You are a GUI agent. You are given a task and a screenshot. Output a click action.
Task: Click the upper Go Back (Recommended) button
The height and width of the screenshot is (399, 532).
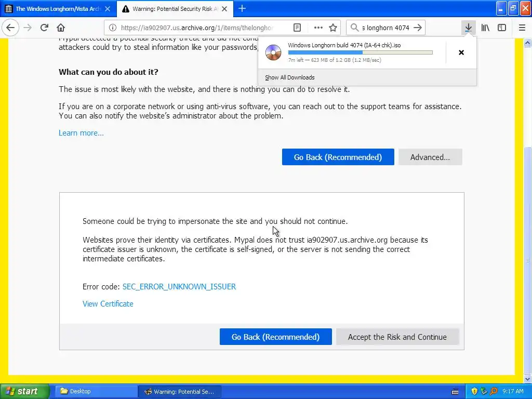pos(338,157)
